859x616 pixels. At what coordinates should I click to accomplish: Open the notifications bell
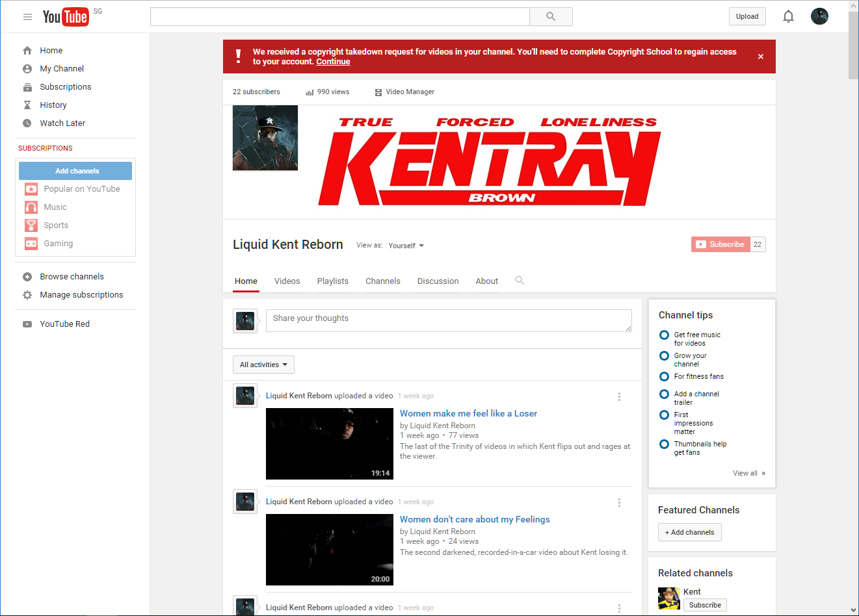click(x=788, y=17)
